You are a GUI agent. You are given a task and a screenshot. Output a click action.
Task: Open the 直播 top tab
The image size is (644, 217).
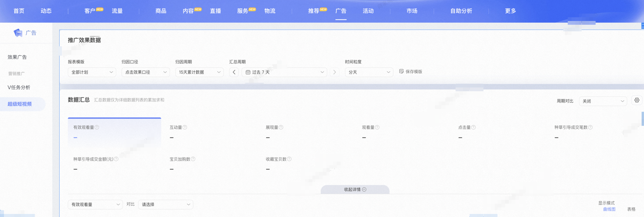(x=215, y=11)
